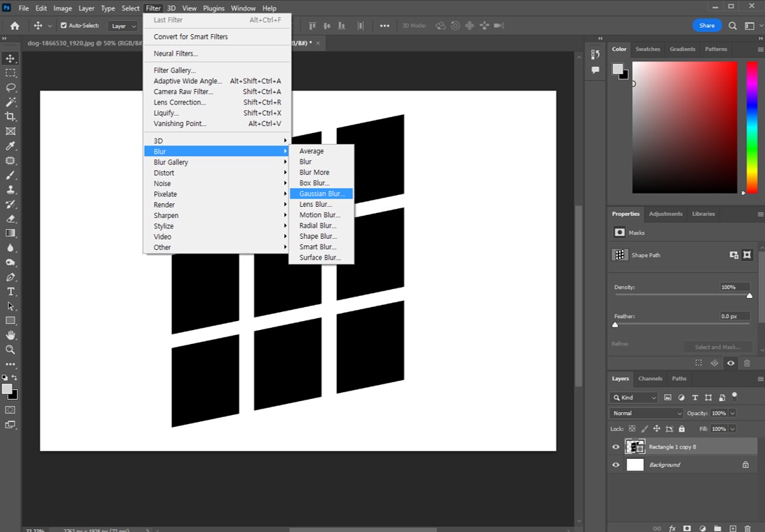Viewport: 765px width, 532px height.
Task: Click the foreground color swatch in Color panel
Action: click(618, 69)
